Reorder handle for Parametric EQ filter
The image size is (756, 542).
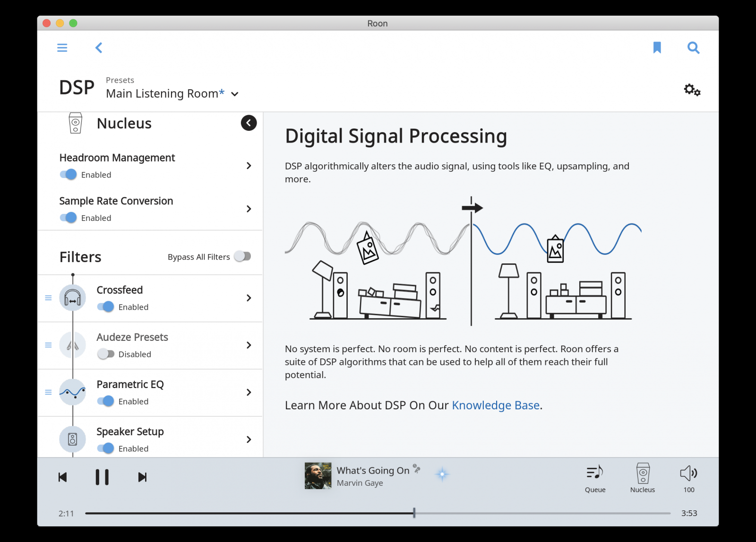tap(48, 392)
